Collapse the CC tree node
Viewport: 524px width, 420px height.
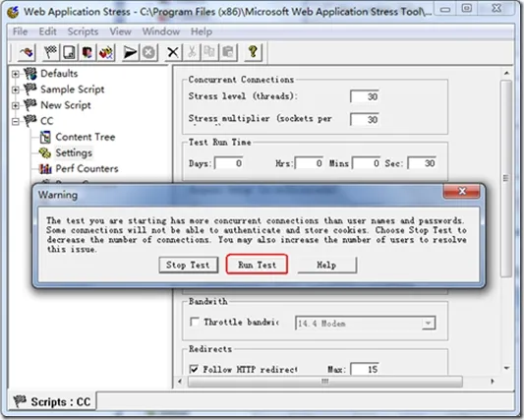click(16, 122)
